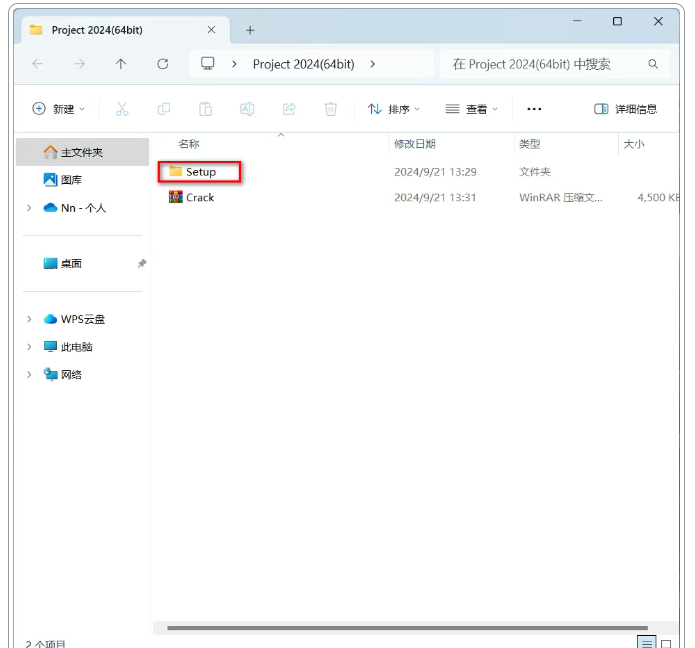Screen dimensions: 695x648
Task: Close the Project 2024(64bit) tab
Action: click(x=211, y=30)
